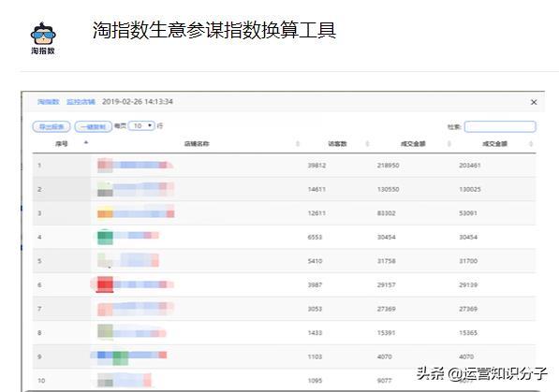Screen dimensions: 559x392
Task: Select visitor count 3987
Action: 315,284
